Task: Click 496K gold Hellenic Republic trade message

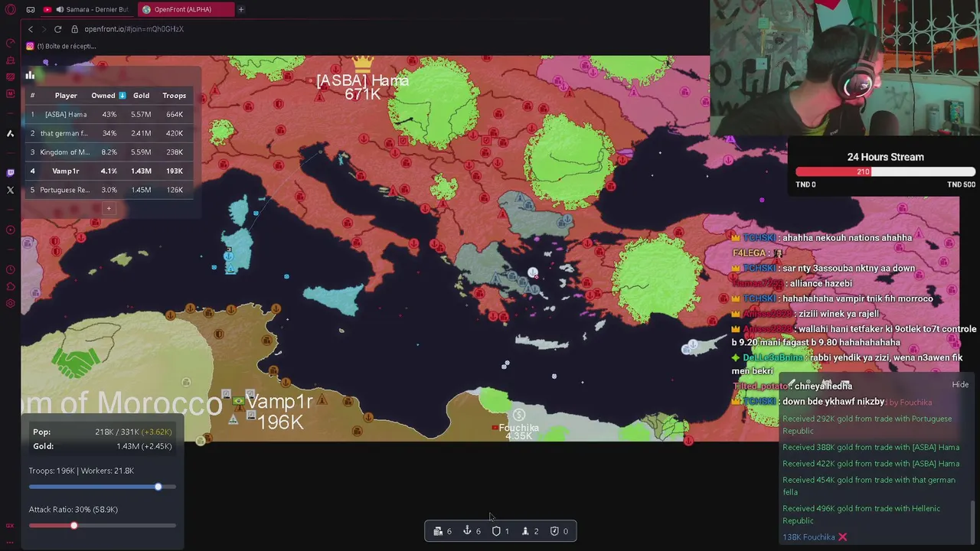Action: coord(861,514)
